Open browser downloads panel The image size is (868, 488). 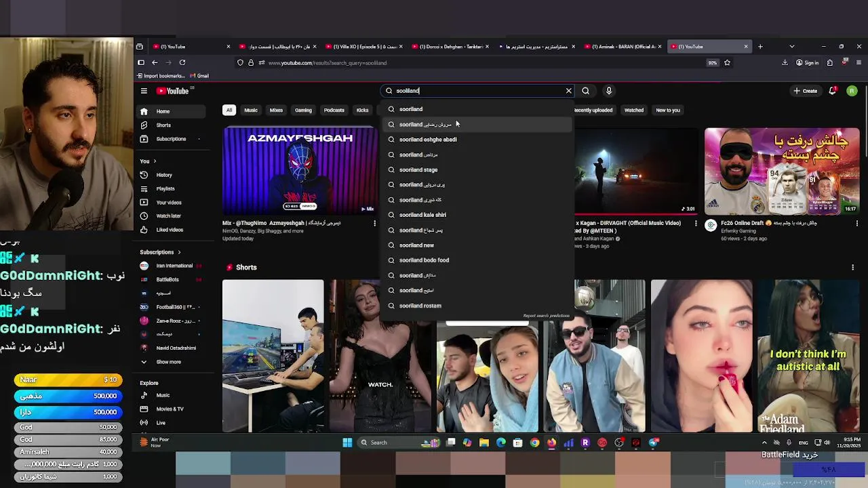coord(785,62)
